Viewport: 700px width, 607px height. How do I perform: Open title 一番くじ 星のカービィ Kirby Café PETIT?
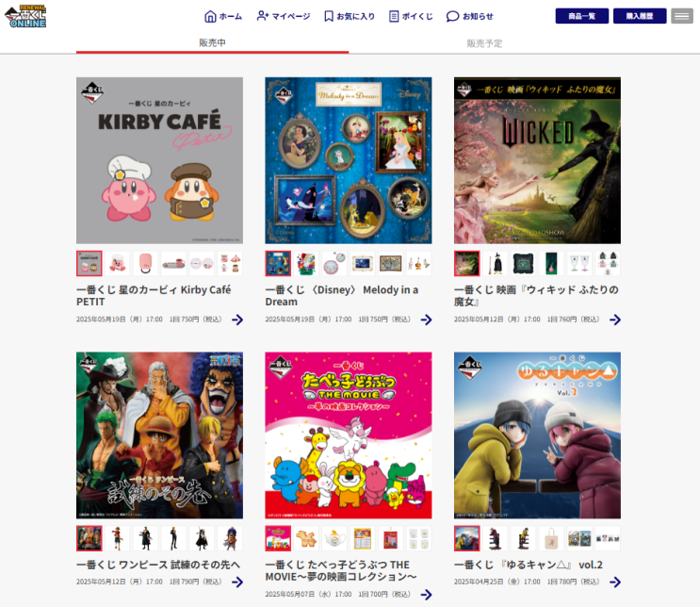pyautogui.click(x=154, y=296)
